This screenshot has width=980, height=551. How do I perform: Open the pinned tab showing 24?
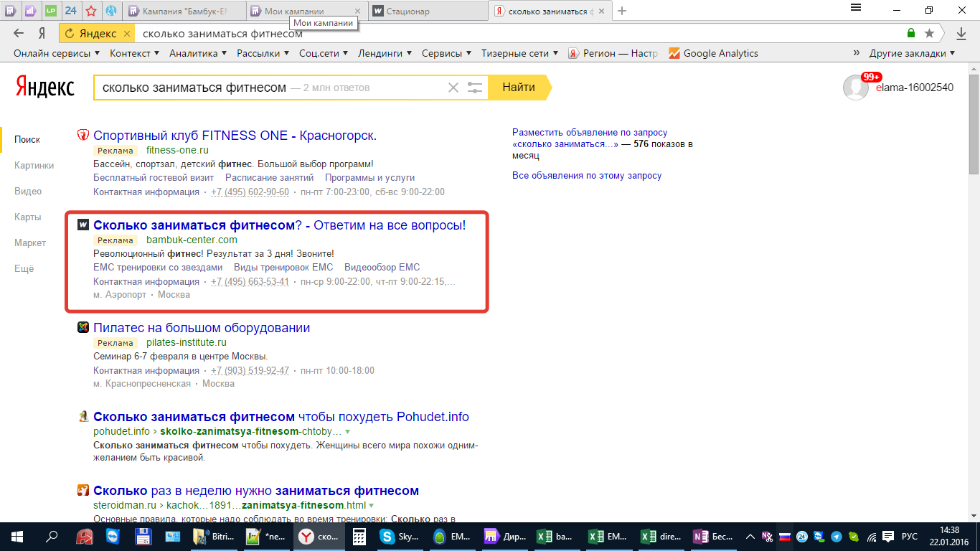point(70,11)
